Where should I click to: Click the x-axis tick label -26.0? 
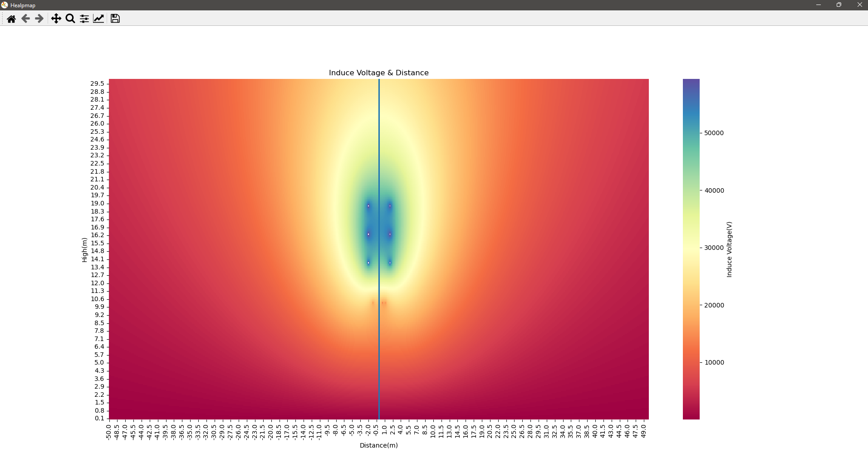pos(238,432)
